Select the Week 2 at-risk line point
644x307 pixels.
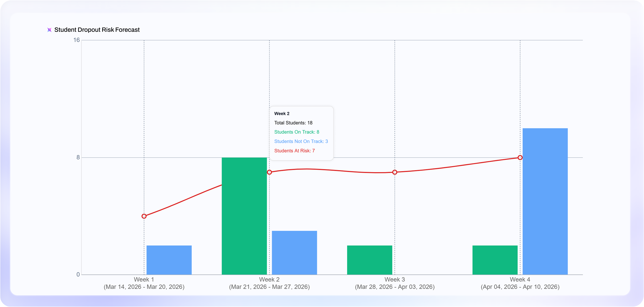tap(269, 172)
